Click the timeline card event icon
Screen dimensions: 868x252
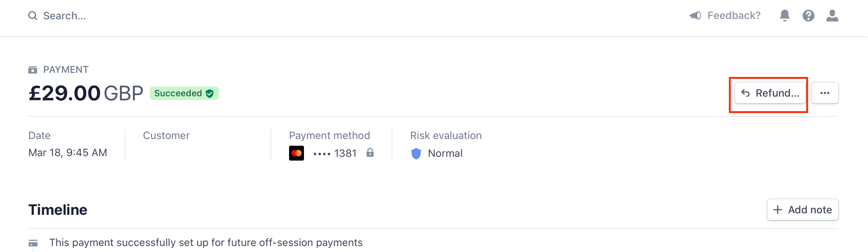coord(33,243)
